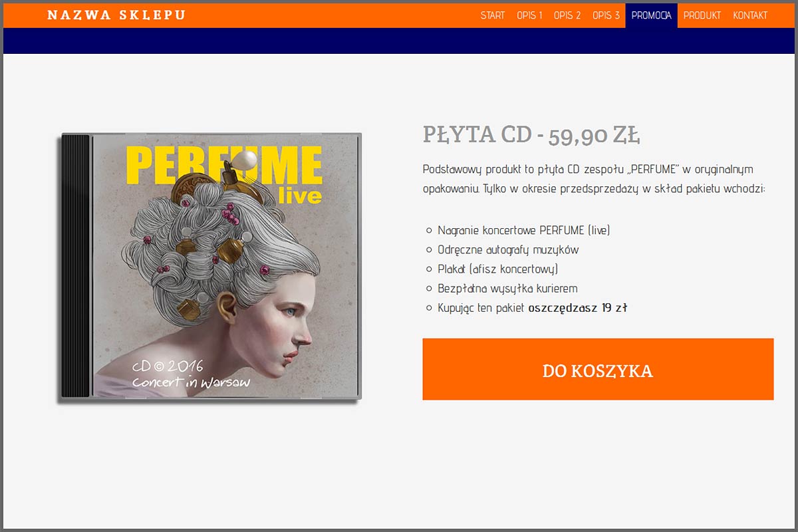Screen dimensions: 798x532
Task: Click the bold oszczędzasz 19 zł text
Action: (x=578, y=308)
